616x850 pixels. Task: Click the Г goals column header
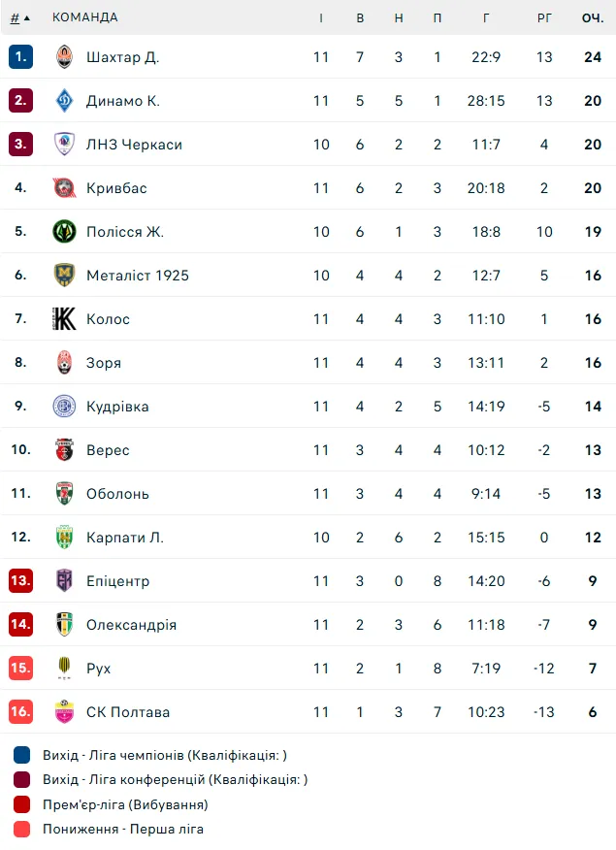[486, 17]
